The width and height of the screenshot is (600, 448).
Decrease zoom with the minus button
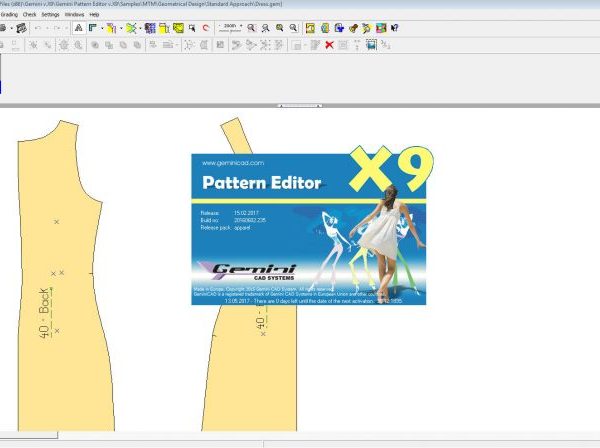click(x=219, y=28)
